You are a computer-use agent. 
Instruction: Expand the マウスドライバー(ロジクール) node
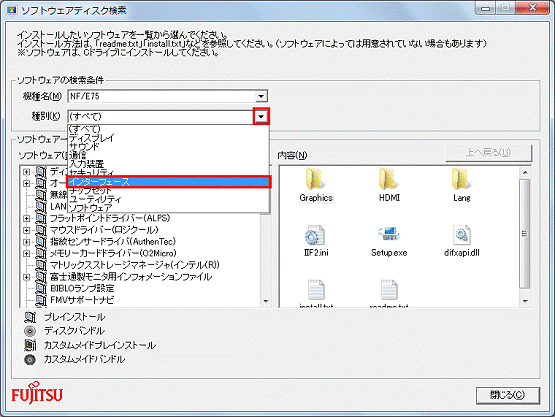pyautogui.click(x=27, y=230)
